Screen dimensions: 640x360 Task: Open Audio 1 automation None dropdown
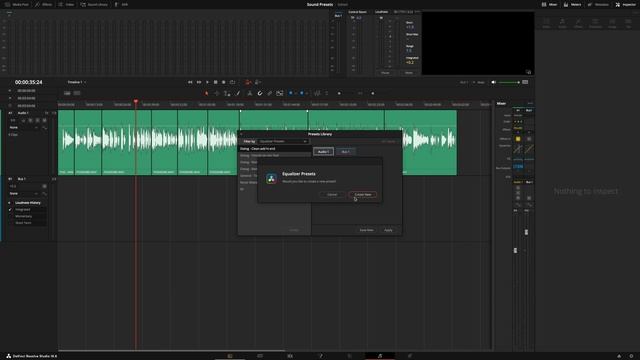[x=24, y=127]
